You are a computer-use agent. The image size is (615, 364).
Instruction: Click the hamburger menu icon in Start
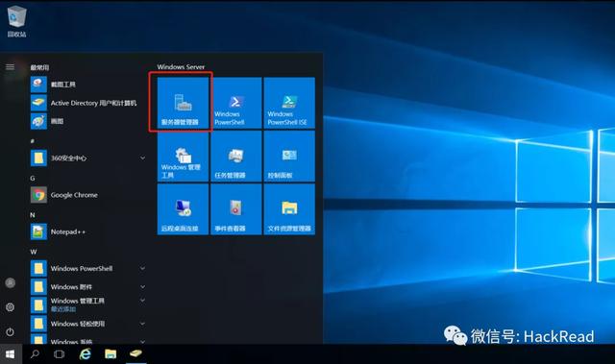11,67
